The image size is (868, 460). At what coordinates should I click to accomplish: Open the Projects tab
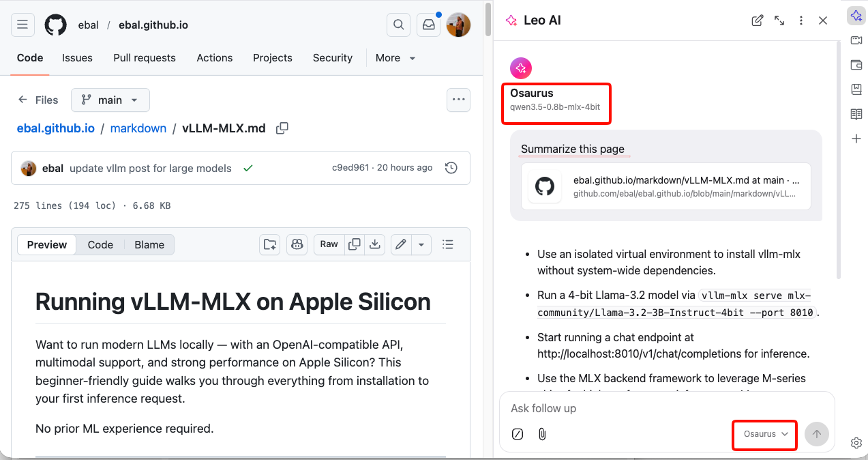(x=273, y=58)
